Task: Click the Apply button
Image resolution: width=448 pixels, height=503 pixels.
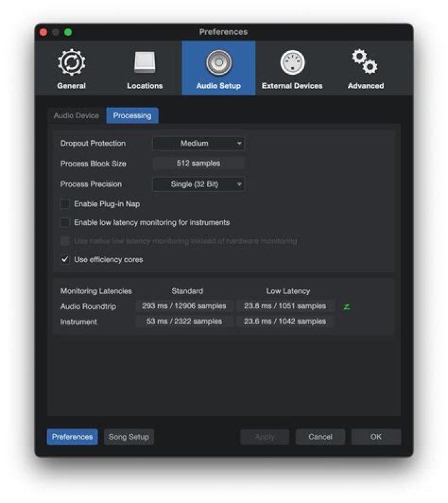Action: [265, 437]
